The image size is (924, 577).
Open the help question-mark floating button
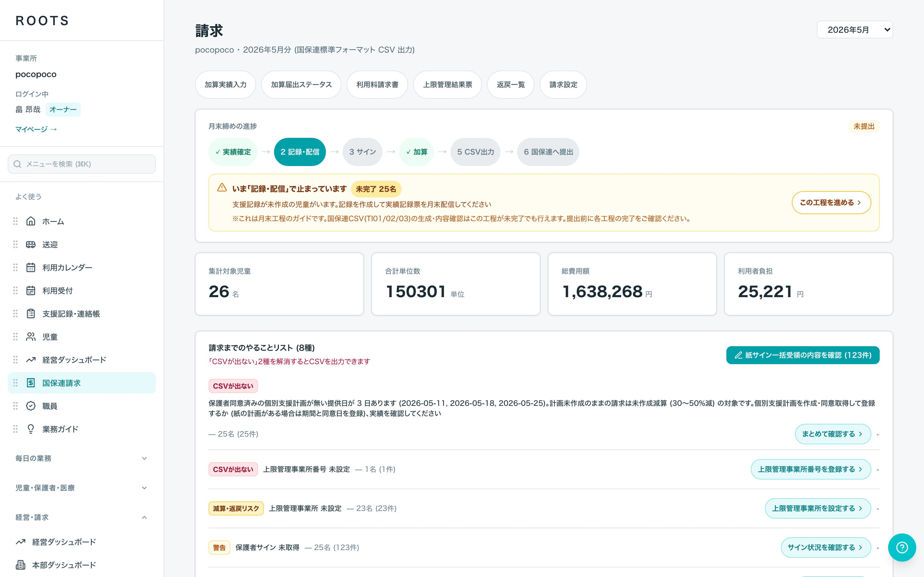point(902,548)
